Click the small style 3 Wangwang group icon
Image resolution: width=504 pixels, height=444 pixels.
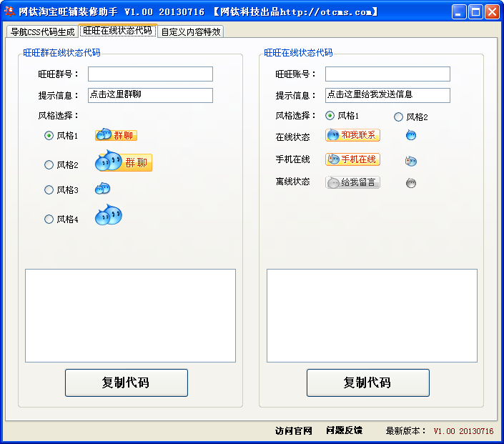pos(102,189)
